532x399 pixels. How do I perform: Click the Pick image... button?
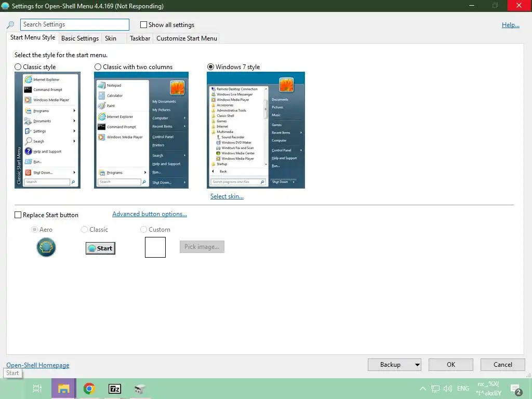coord(202,247)
